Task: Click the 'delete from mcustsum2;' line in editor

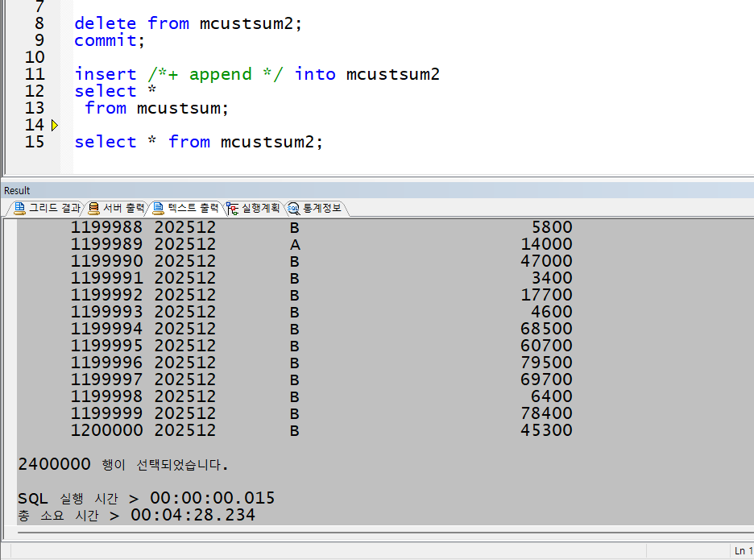Action: point(188,23)
